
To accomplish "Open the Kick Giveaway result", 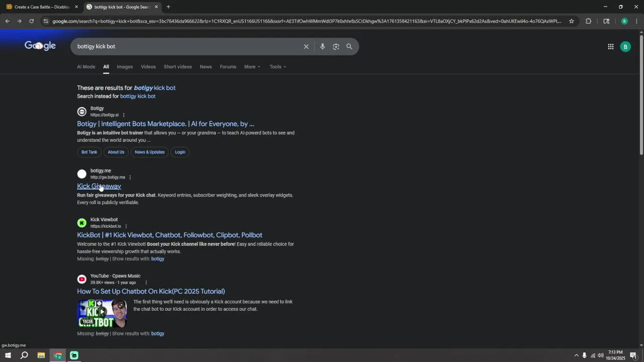I will (x=99, y=187).
